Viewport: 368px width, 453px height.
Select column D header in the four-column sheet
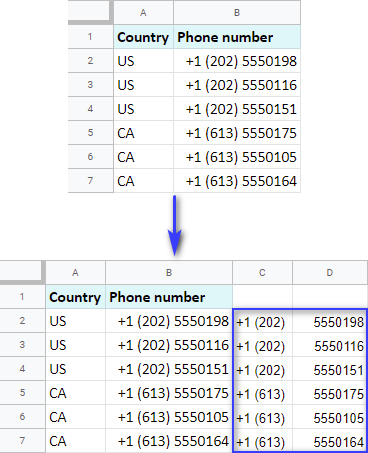point(330,273)
